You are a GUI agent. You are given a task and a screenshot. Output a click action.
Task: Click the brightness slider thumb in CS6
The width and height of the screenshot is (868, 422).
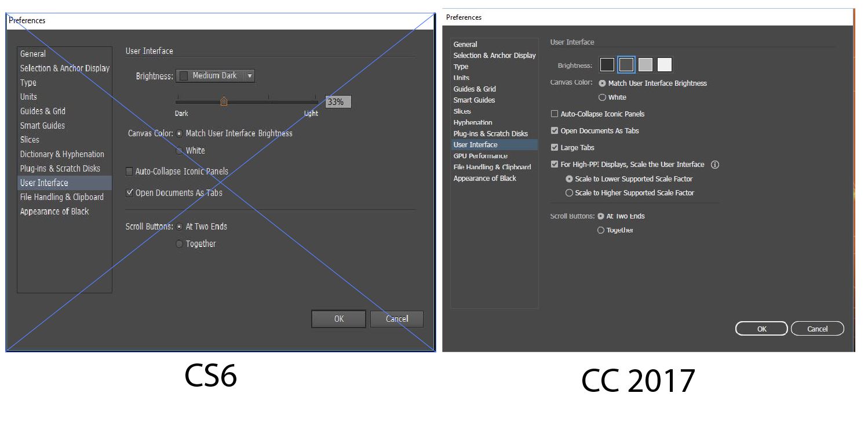[x=224, y=101]
